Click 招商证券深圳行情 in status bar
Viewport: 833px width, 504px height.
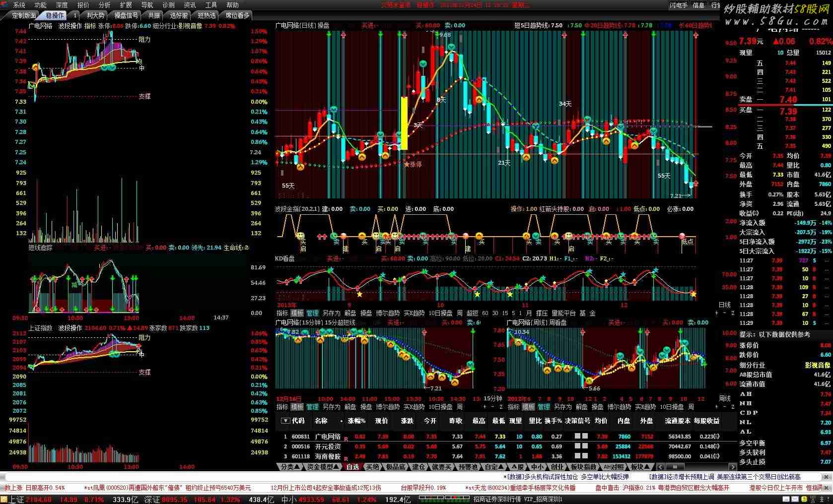[x=497, y=500]
